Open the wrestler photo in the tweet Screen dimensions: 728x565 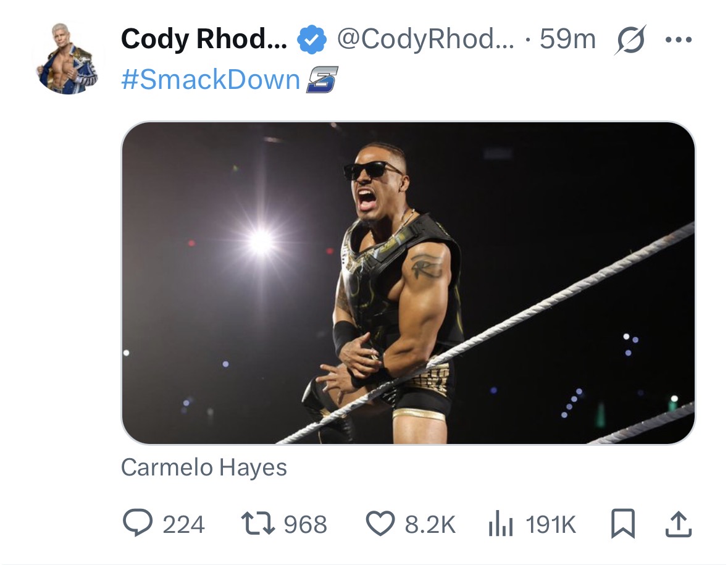click(408, 283)
